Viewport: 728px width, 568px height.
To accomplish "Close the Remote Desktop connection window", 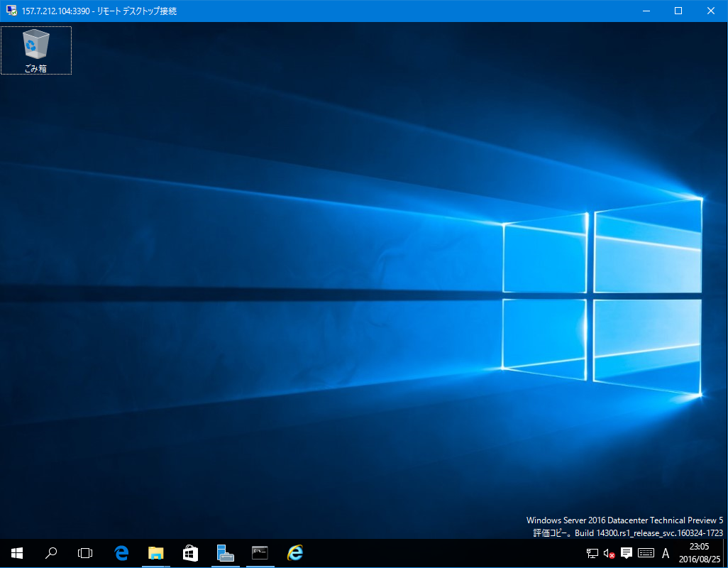I will pos(711,11).
